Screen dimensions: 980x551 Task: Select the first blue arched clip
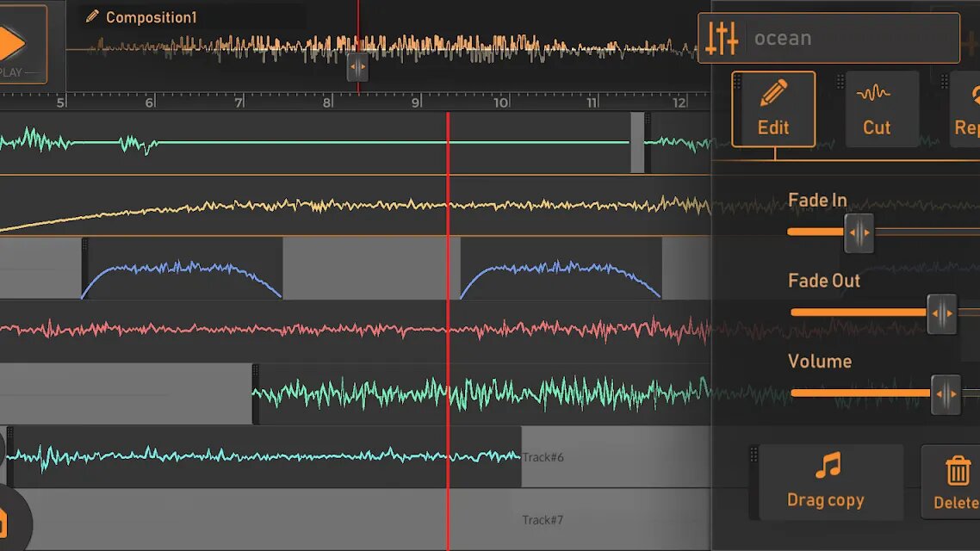(x=182, y=269)
